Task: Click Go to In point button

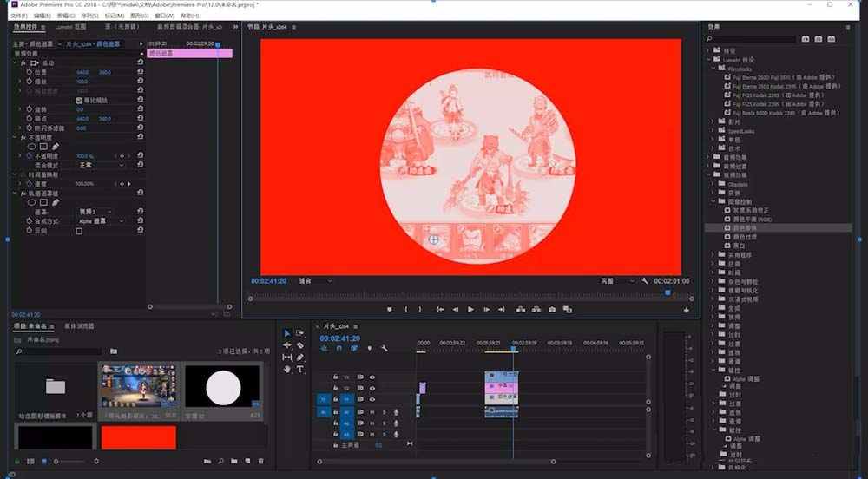Action: [x=440, y=310]
